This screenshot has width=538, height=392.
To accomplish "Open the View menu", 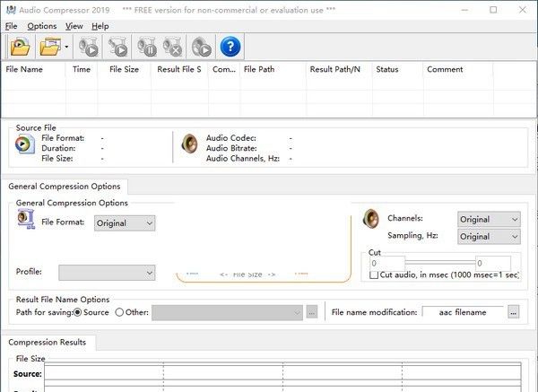I will pos(74,26).
